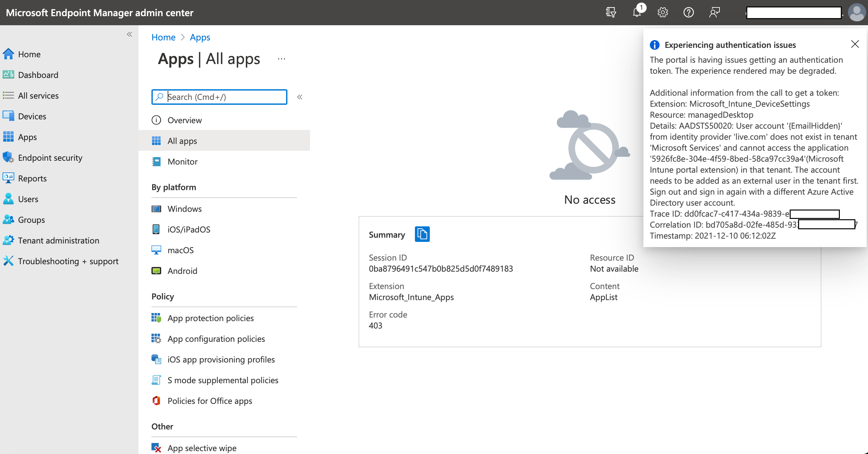
Task: Open portal settings gear icon
Action: (x=662, y=13)
